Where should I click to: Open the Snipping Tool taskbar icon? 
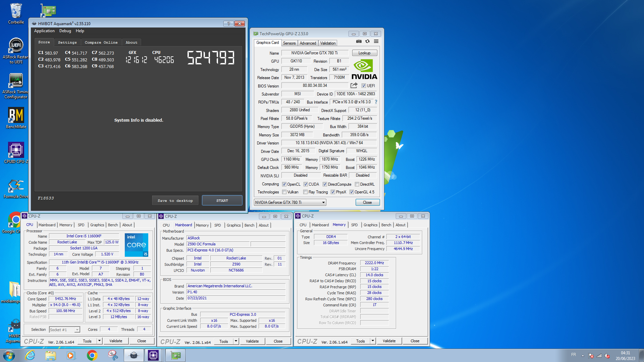(x=113, y=355)
